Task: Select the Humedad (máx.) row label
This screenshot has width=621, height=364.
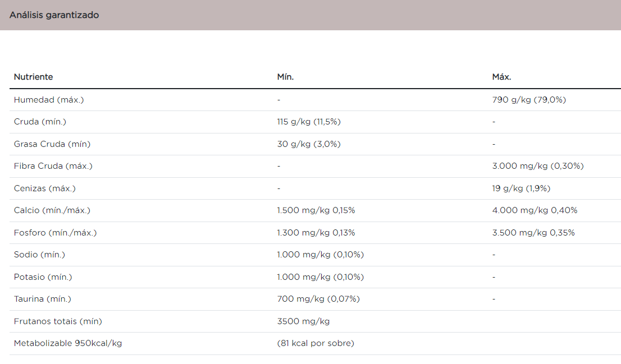Action: [49, 100]
